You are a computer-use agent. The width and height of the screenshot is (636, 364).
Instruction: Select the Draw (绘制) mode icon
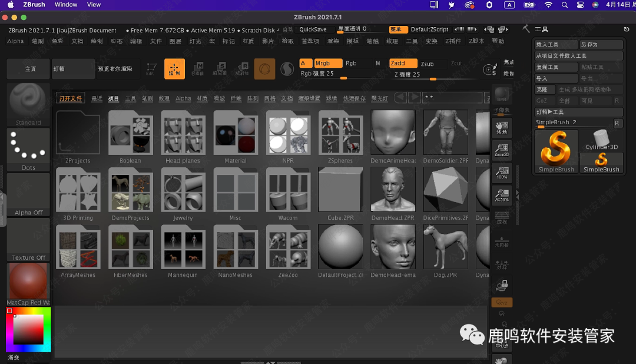(x=174, y=69)
